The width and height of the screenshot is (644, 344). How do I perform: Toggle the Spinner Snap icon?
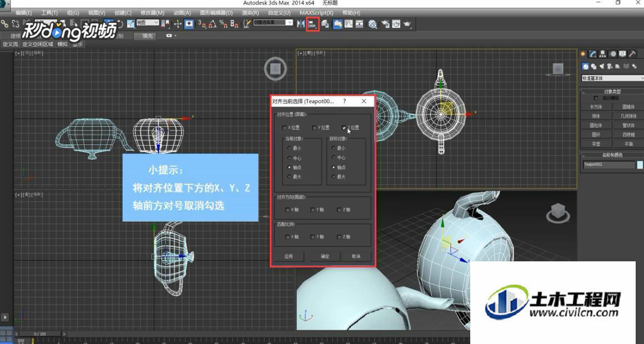pos(234,24)
